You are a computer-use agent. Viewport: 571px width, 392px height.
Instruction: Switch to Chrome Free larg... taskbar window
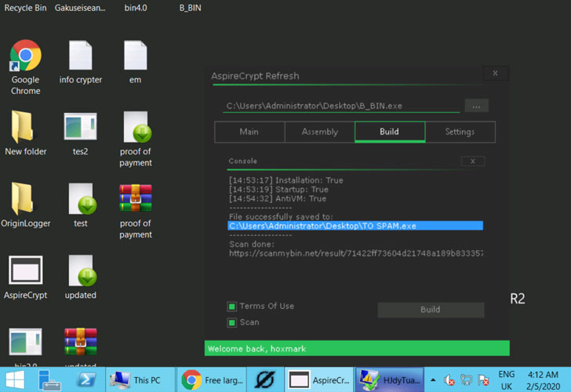click(x=212, y=379)
